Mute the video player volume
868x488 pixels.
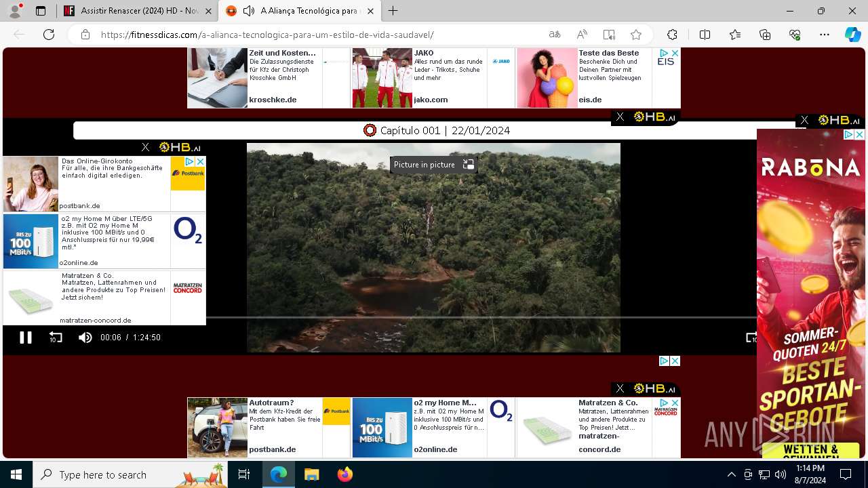point(85,338)
